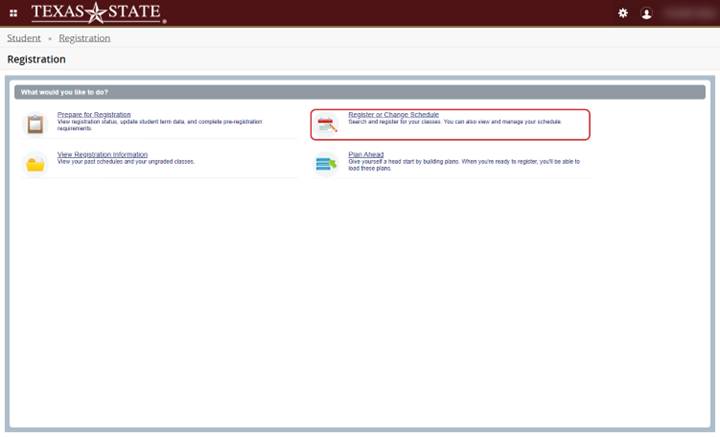Click the View Registration Information folder icon

point(36,164)
